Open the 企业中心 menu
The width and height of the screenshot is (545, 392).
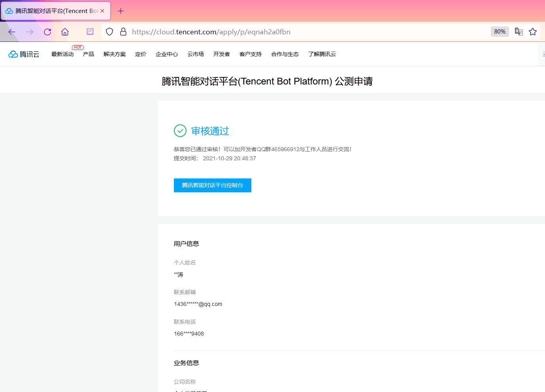[167, 54]
